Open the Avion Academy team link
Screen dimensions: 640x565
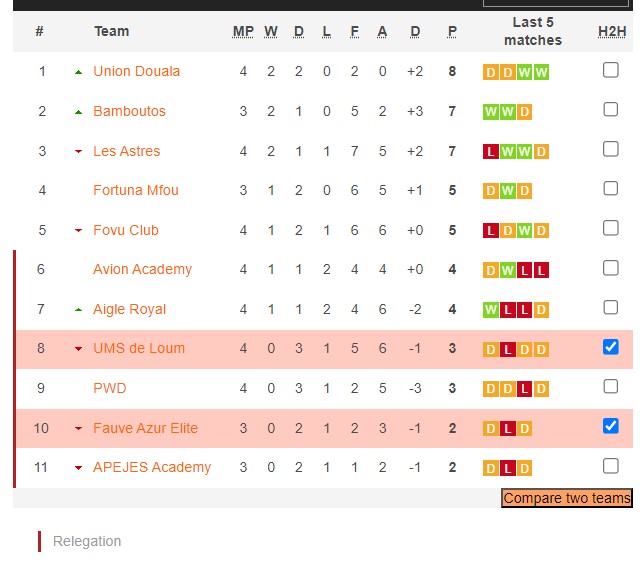[x=142, y=269]
